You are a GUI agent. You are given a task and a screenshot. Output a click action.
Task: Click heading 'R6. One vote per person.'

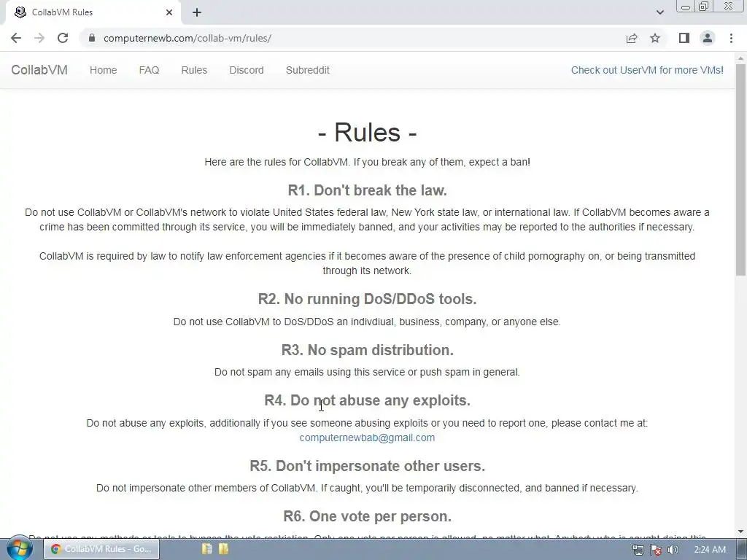point(367,516)
